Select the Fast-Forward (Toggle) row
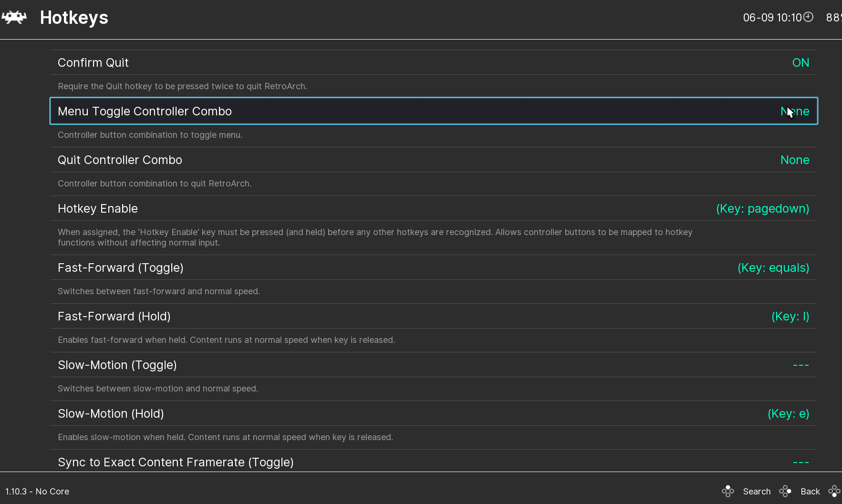Image resolution: width=842 pixels, height=504 pixels. click(121, 267)
